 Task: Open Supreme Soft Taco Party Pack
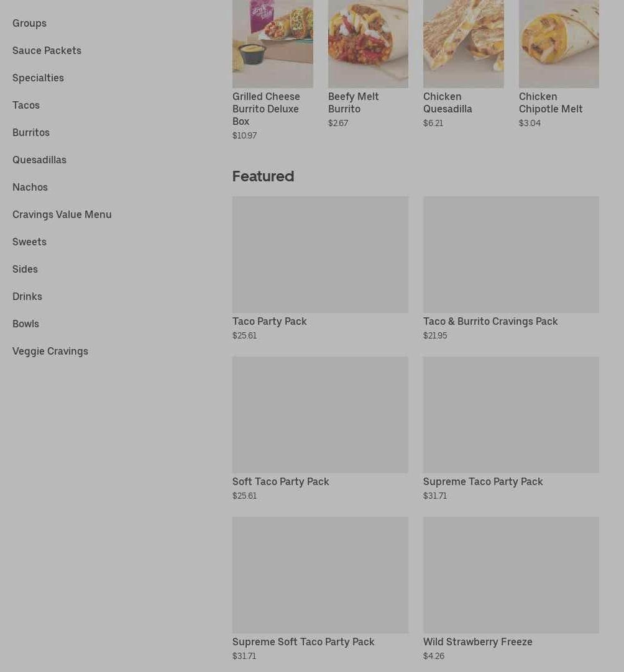coord(320,589)
